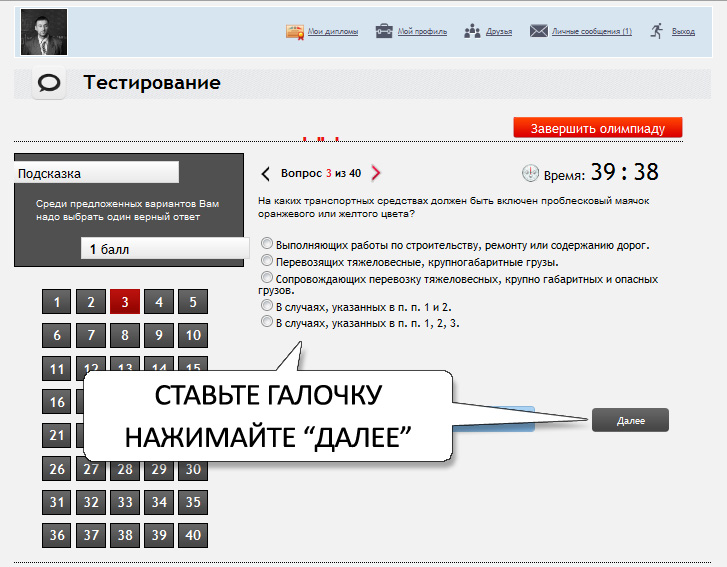Screen dimensions: 727x567
Task: Jump to question 38 tile
Action: [x=125, y=535]
